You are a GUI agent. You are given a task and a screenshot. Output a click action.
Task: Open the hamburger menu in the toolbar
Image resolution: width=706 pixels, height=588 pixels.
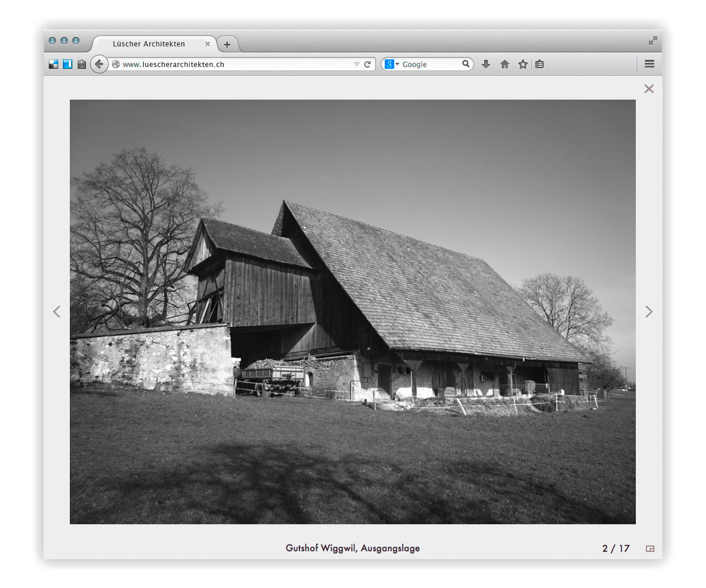pos(650,64)
